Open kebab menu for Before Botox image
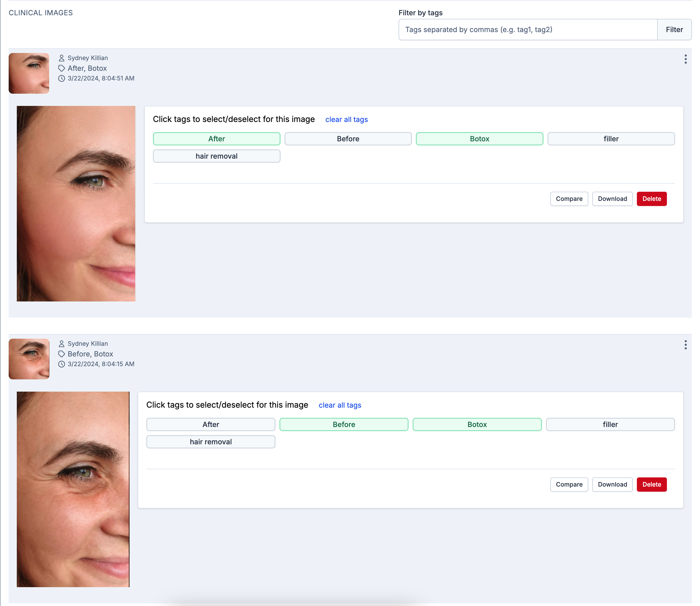700x606 pixels. (685, 345)
